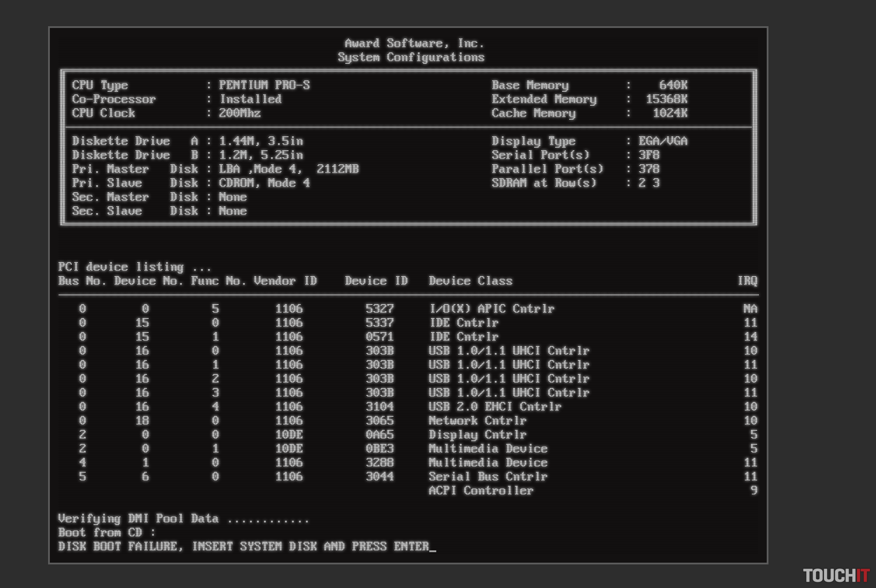Click the Device Class column header

click(470, 281)
